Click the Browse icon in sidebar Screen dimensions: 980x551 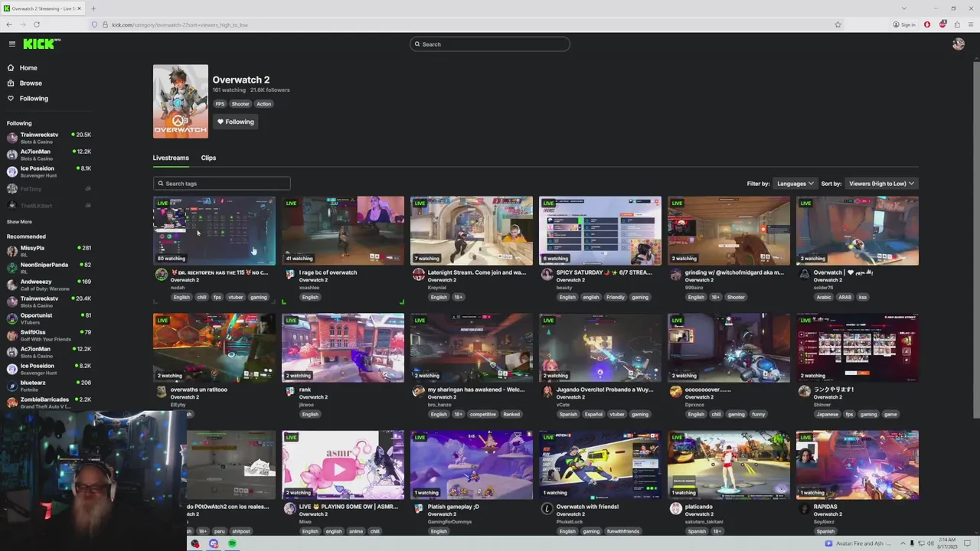[11, 83]
